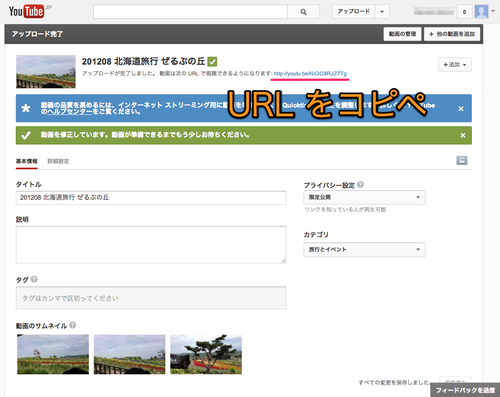This screenshot has width=500, height=397.
Task: Open the help icon beside 動画のサムネイル
Action: [72, 325]
